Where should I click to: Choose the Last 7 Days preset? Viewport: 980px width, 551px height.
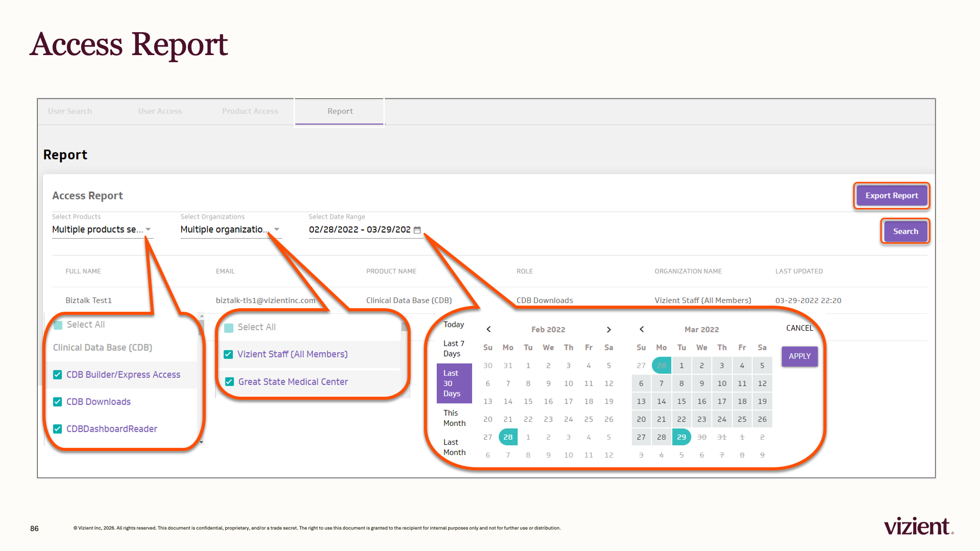(x=454, y=348)
